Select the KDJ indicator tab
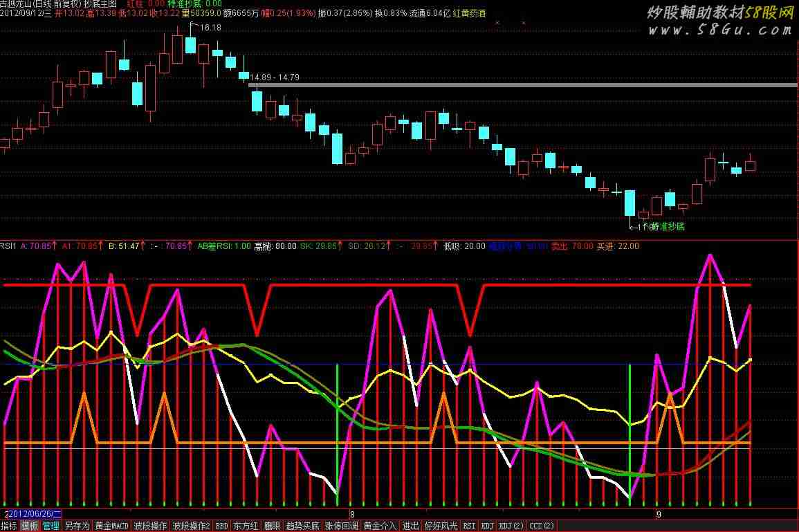 pos(488,526)
